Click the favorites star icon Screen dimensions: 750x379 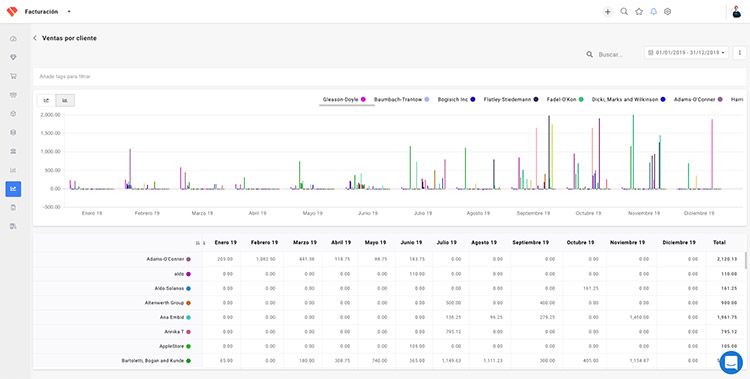[639, 11]
